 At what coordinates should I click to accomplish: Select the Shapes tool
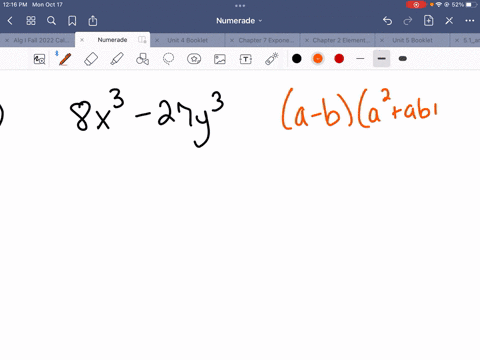(143, 59)
